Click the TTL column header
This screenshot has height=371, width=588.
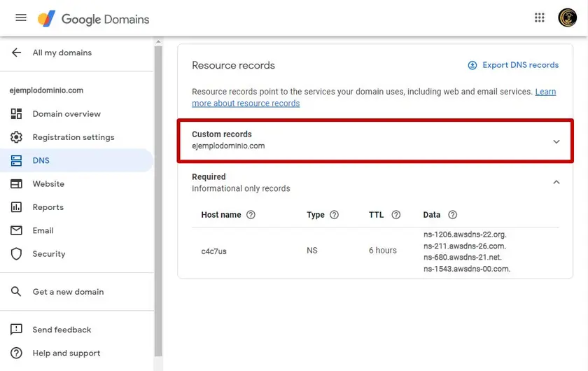[x=376, y=215]
